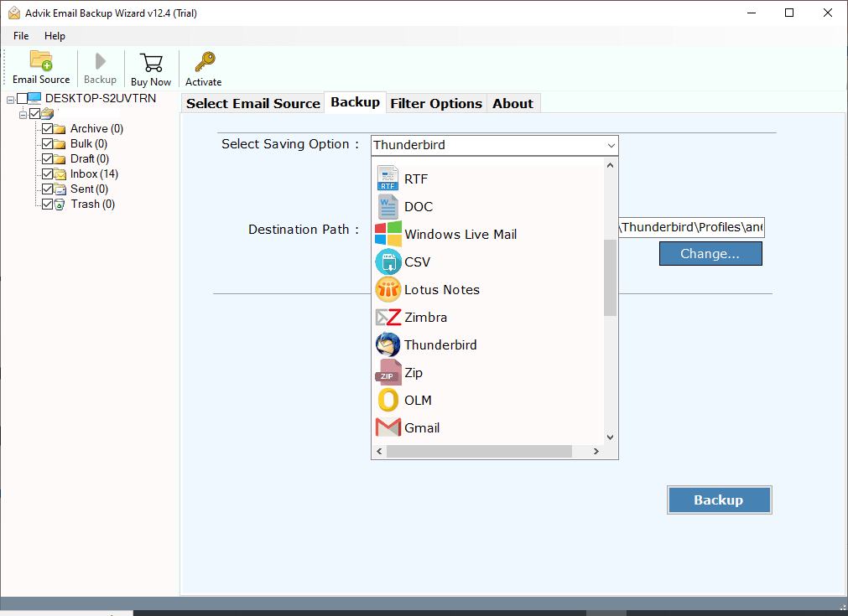Open the Help menu
Image resolution: width=848 pixels, height=616 pixels.
point(55,36)
